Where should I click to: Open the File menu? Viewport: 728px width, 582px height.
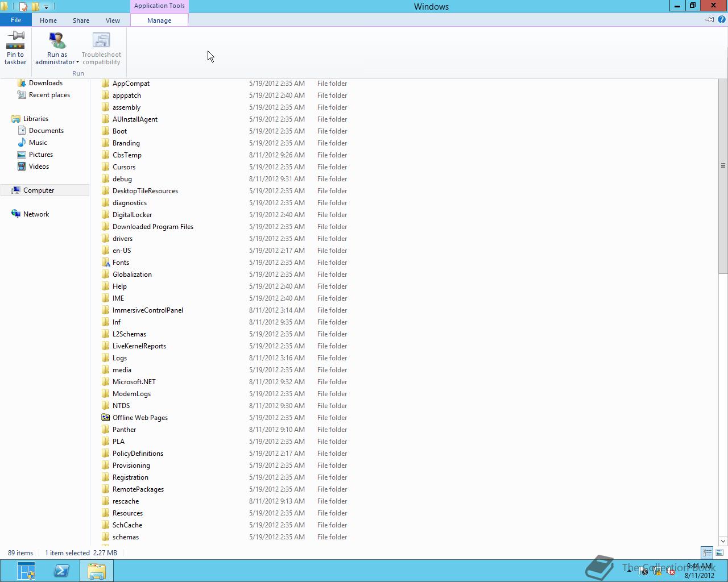click(16, 20)
